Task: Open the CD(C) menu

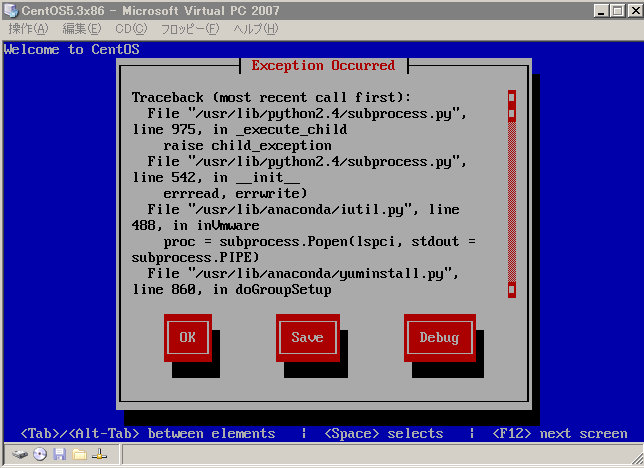Action: click(x=130, y=29)
